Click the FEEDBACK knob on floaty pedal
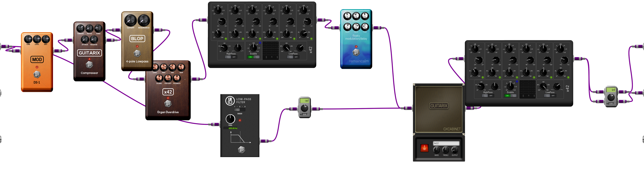The width and height of the screenshot is (644, 186). click(x=356, y=16)
